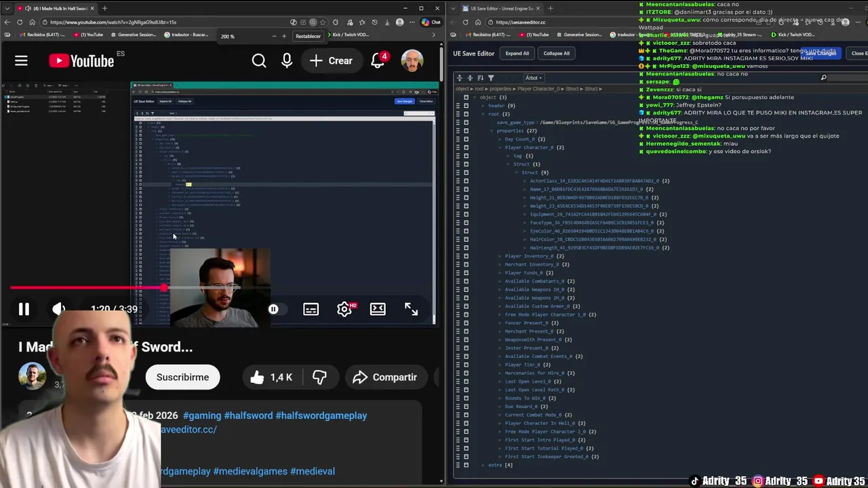Screen dimensions: 868x488
Task: Open the #medievalgames hashtag link
Action: [250, 471]
